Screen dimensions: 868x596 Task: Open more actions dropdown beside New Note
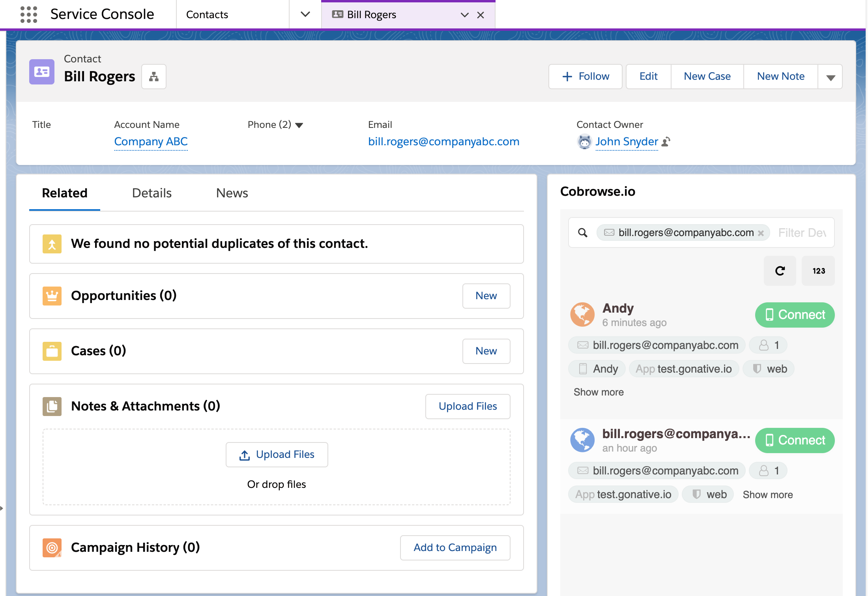click(831, 77)
